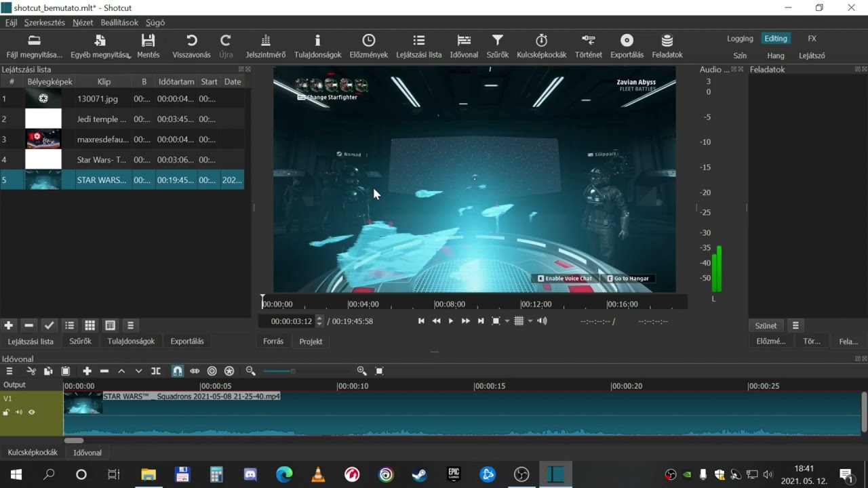The width and height of the screenshot is (868, 488).
Task: Toggle timeline snapping magnet
Action: [x=177, y=371]
